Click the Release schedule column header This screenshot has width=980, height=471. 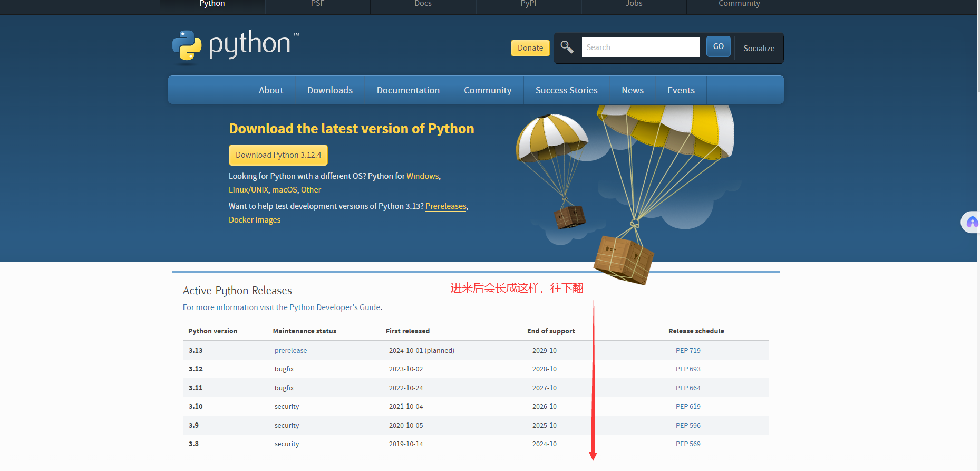click(x=696, y=331)
